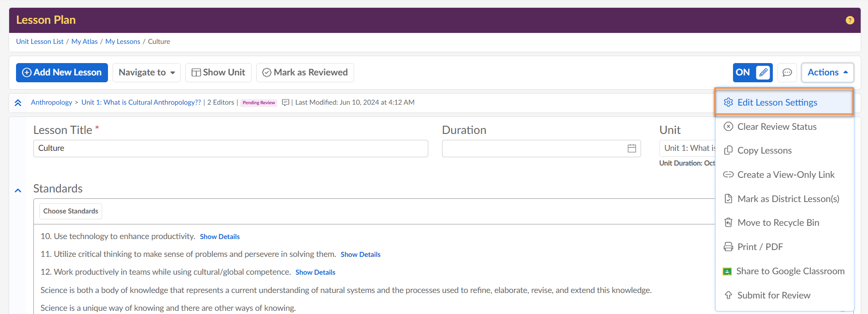The height and width of the screenshot is (314, 868).
Task: Click the calendar icon in Duration field
Action: tap(631, 149)
